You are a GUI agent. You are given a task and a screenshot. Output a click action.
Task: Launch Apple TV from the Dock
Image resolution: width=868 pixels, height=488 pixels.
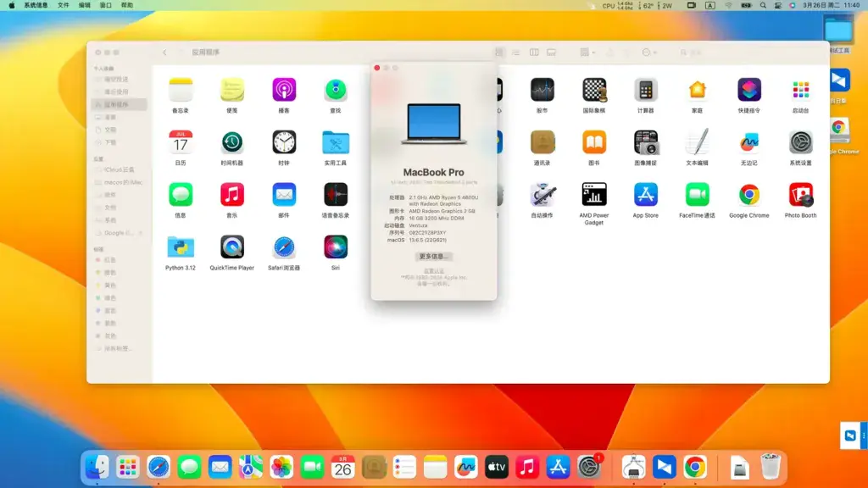click(496, 467)
